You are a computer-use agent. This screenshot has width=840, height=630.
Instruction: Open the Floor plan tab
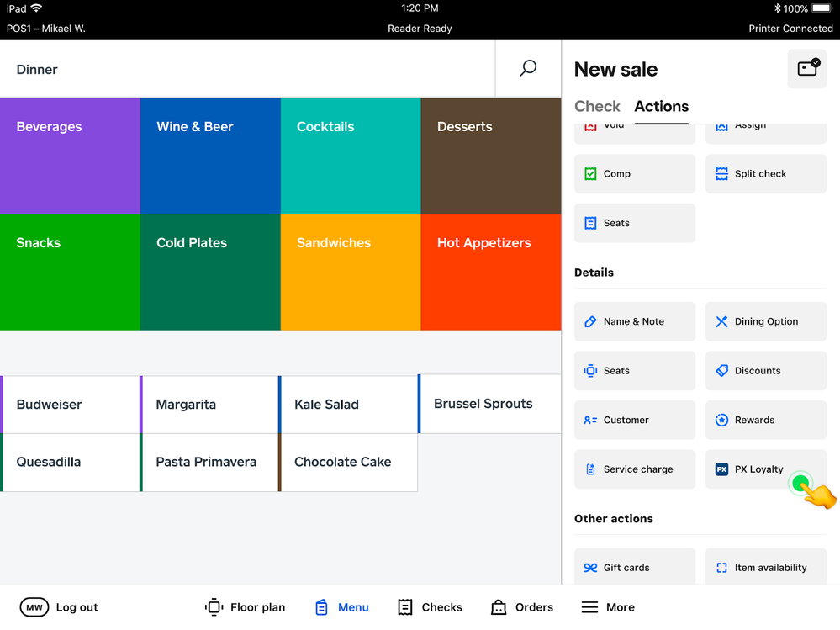[245, 607]
